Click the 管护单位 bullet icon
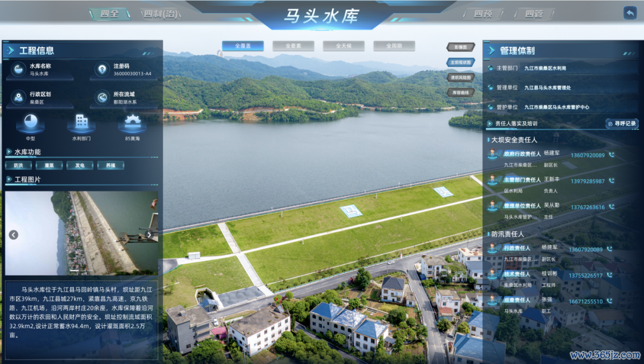644x364 pixels. 490,107
